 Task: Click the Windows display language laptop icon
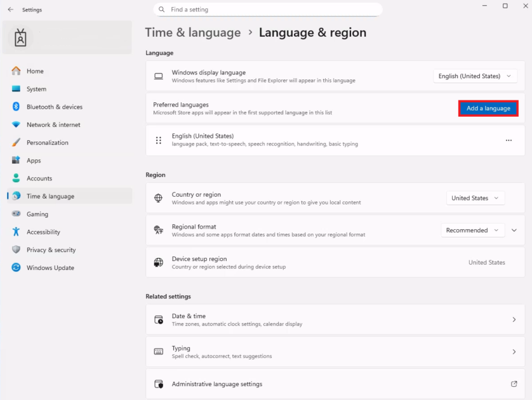[159, 76]
